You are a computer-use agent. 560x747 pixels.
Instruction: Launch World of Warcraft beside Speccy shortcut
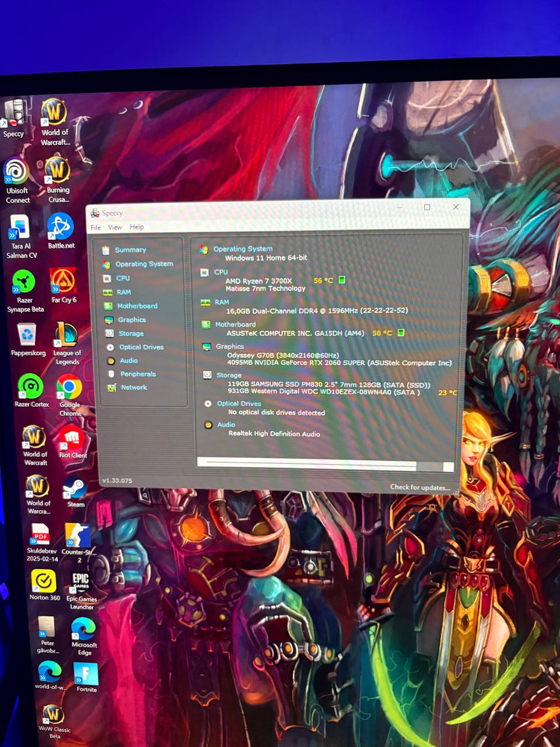point(55,122)
